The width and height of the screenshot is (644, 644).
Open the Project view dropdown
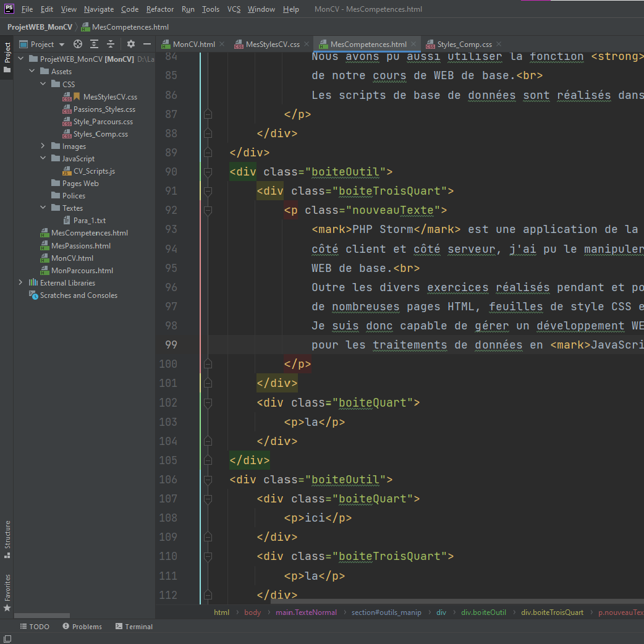pos(42,44)
